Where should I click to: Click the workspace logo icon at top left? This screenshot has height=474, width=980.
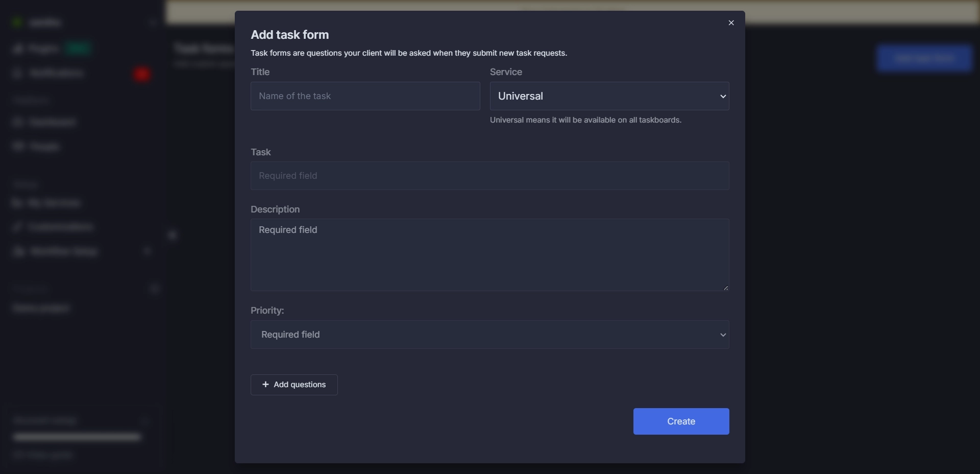pyautogui.click(x=16, y=22)
